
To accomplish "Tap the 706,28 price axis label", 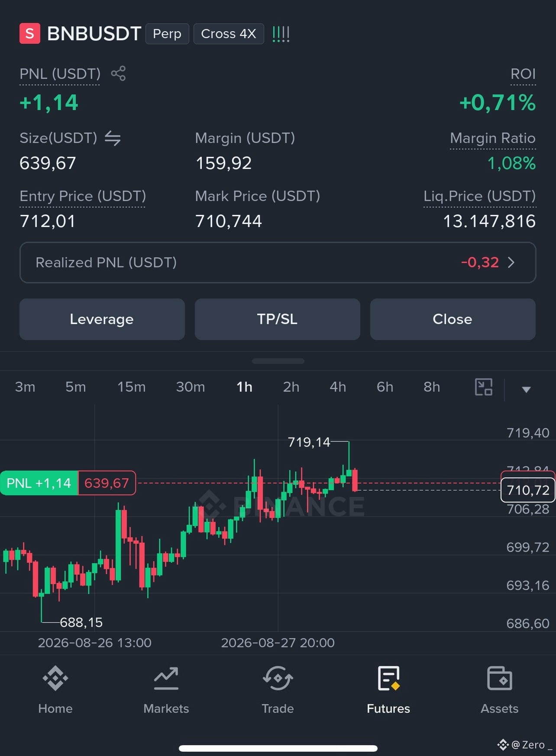I will (x=528, y=509).
